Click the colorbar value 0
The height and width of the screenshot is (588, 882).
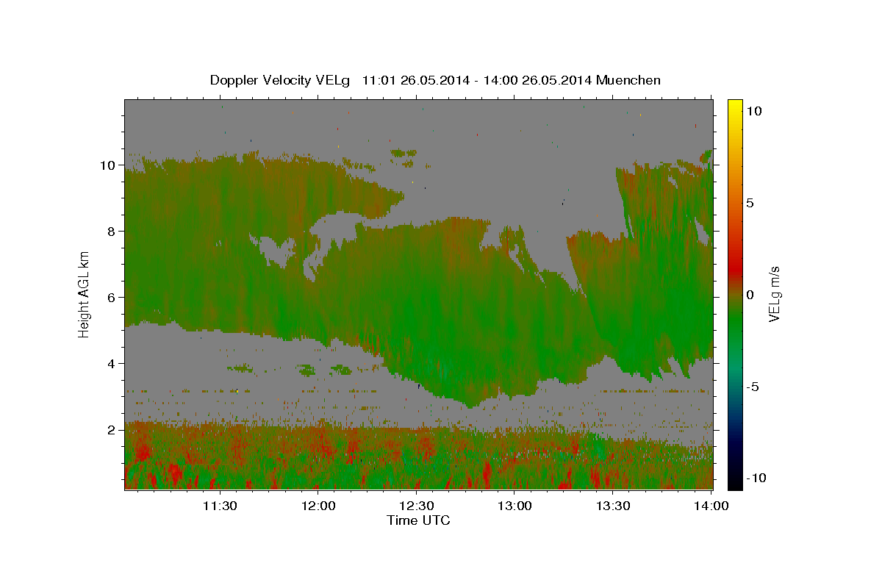pos(750,294)
